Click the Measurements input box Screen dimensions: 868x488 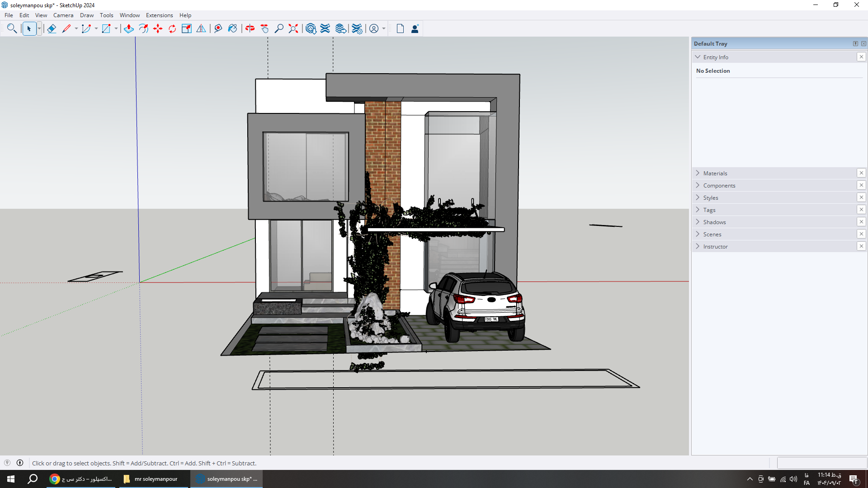pyautogui.click(x=821, y=463)
